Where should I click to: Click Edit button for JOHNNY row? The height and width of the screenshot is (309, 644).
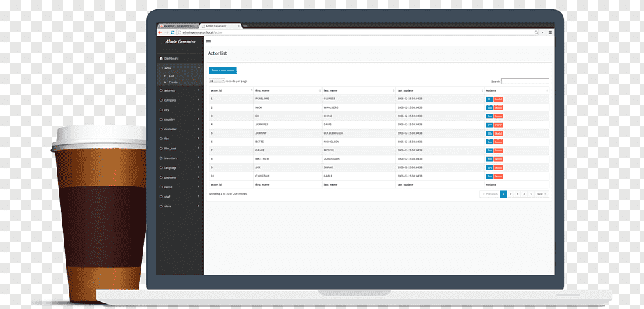coord(489,134)
